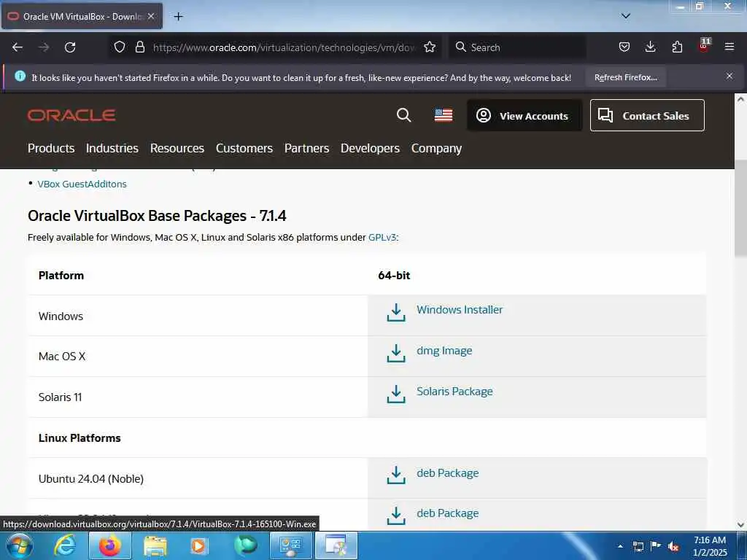
Task: Click the download icon beside Windows Installer
Action: point(396,313)
